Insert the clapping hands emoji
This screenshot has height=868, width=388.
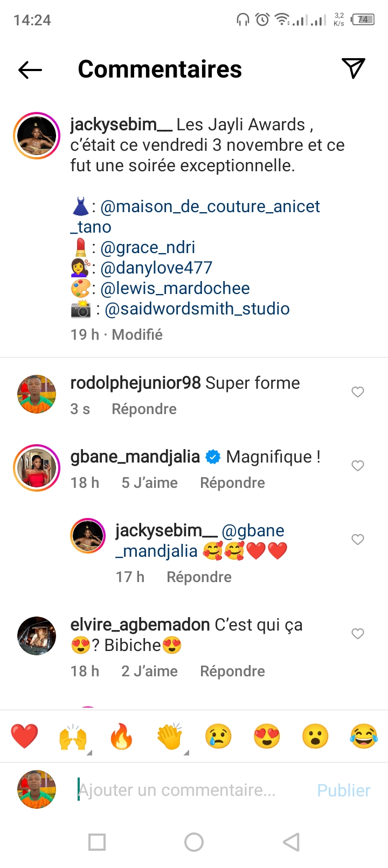click(170, 736)
